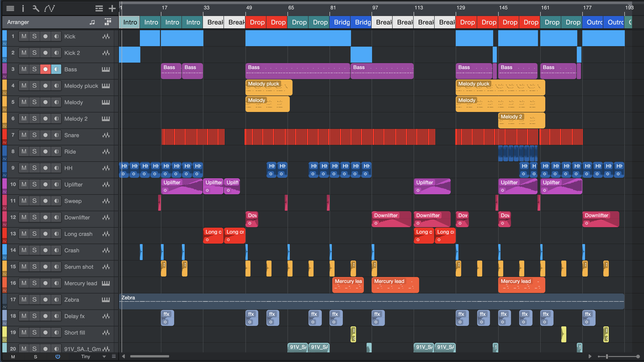Open the track inspector info icon
Screen dimensions: 644x362
click(23, 8)
